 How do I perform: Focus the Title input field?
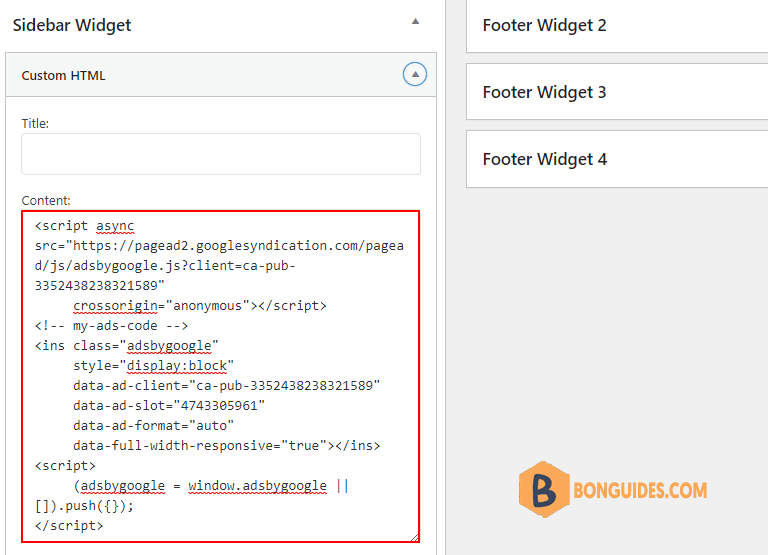tap(221, 154)
